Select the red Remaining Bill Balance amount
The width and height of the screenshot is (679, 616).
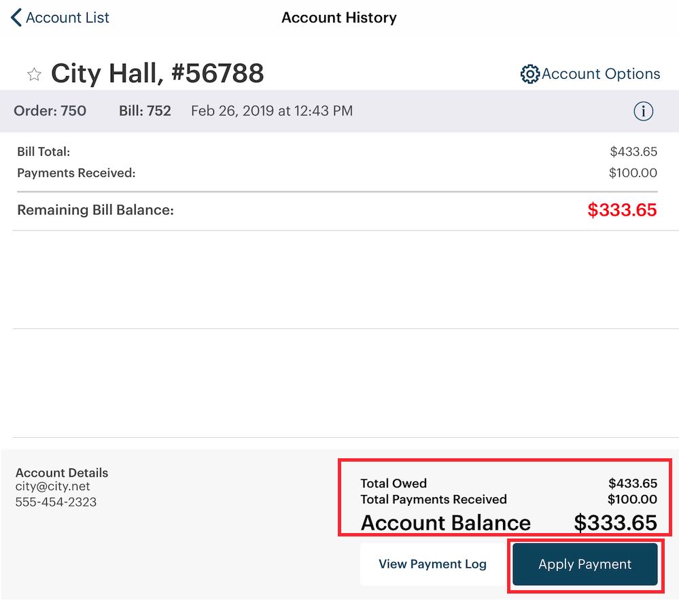[623, 210]
